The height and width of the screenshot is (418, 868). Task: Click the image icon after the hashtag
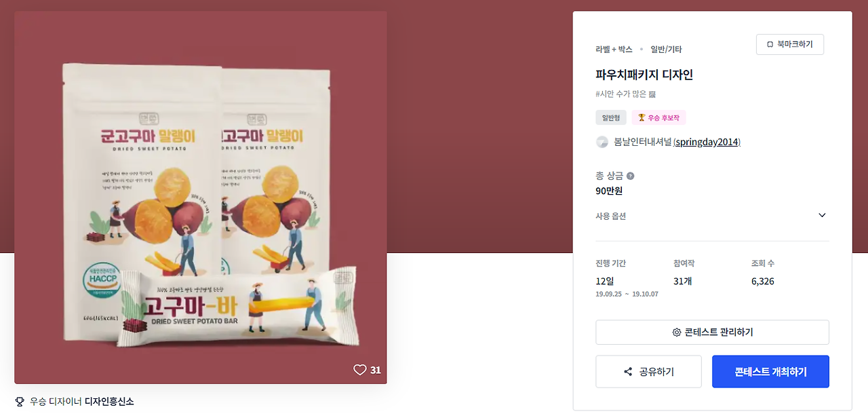[652, 94]
